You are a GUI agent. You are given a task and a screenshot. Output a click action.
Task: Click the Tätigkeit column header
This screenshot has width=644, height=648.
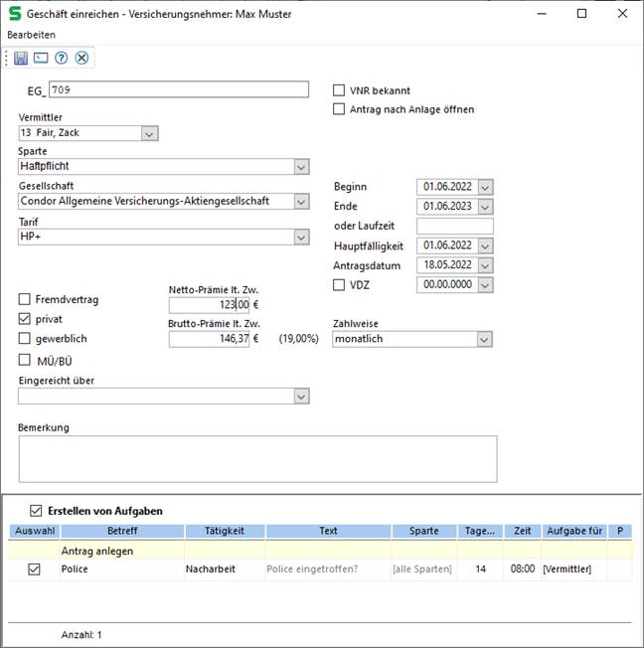coord(224,531)
